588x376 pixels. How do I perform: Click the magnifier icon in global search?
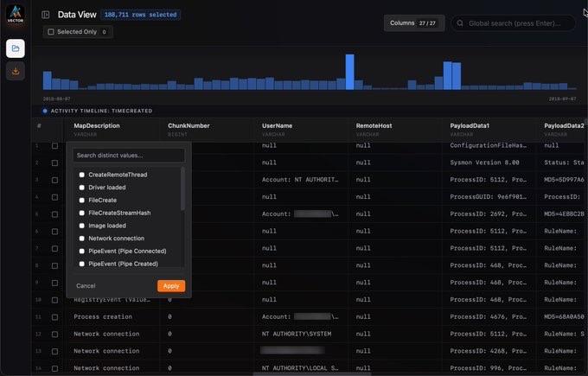(460, 23)
